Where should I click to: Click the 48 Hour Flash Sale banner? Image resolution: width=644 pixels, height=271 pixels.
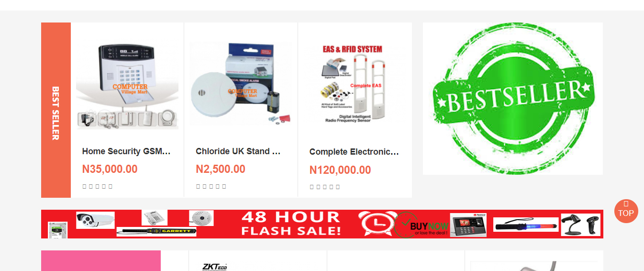pyautogui.click(x=322, y=224)
